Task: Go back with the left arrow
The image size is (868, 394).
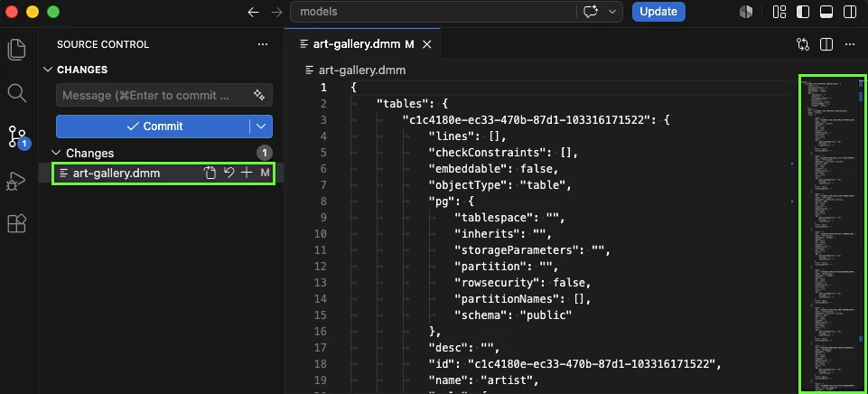Action: 253,12
